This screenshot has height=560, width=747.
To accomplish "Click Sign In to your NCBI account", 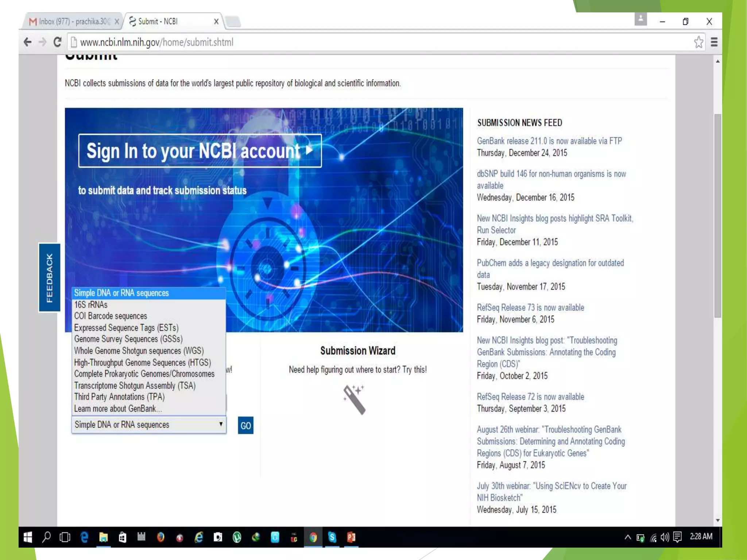I will pos(200,151).
